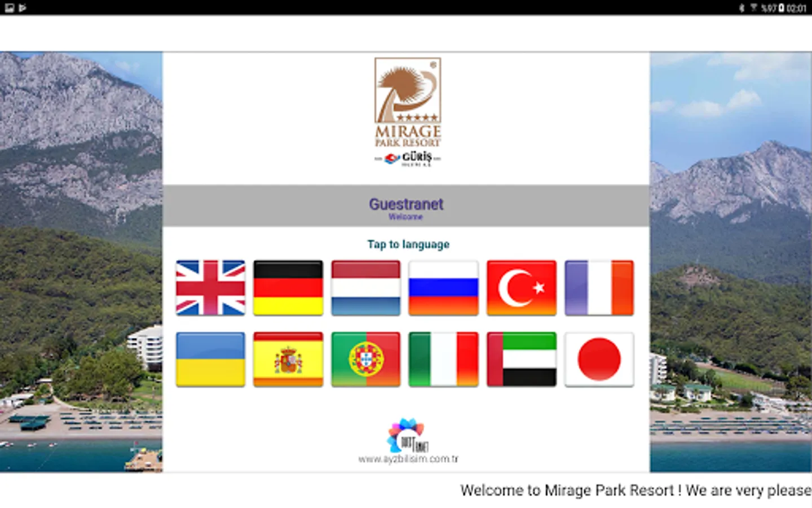Open the image notification icon in status bar
This screenshot has width=812, height=508.
(x=10, y=8)
